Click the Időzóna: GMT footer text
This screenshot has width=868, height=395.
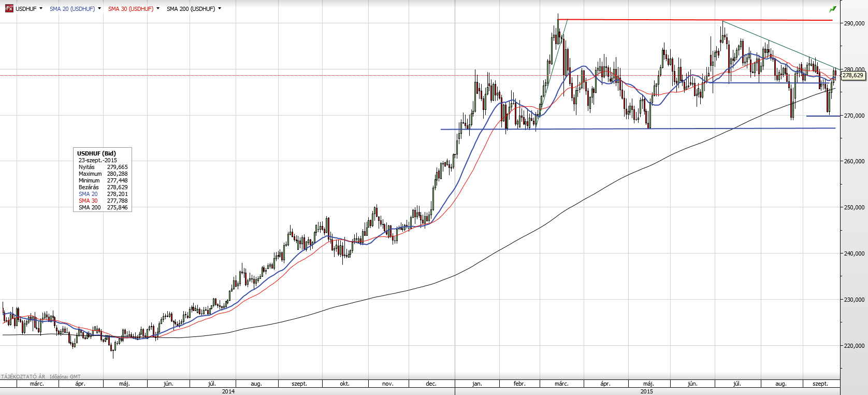pos(65,377)
